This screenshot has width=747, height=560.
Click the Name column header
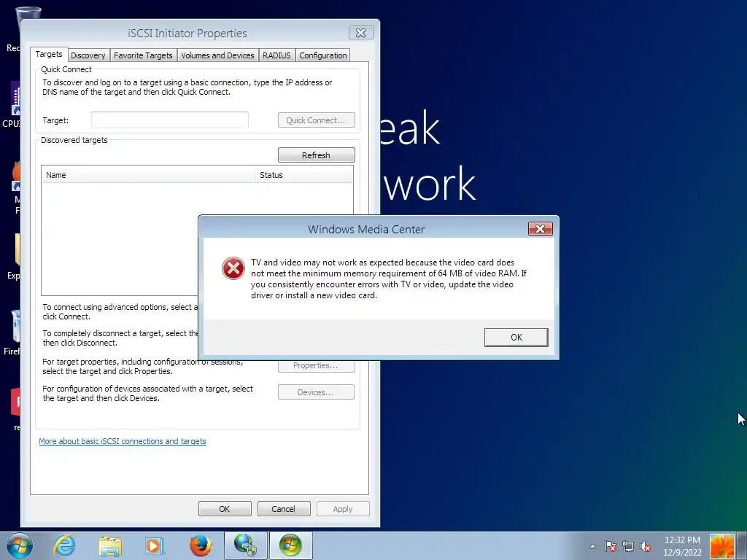click(x=149, y=175)
